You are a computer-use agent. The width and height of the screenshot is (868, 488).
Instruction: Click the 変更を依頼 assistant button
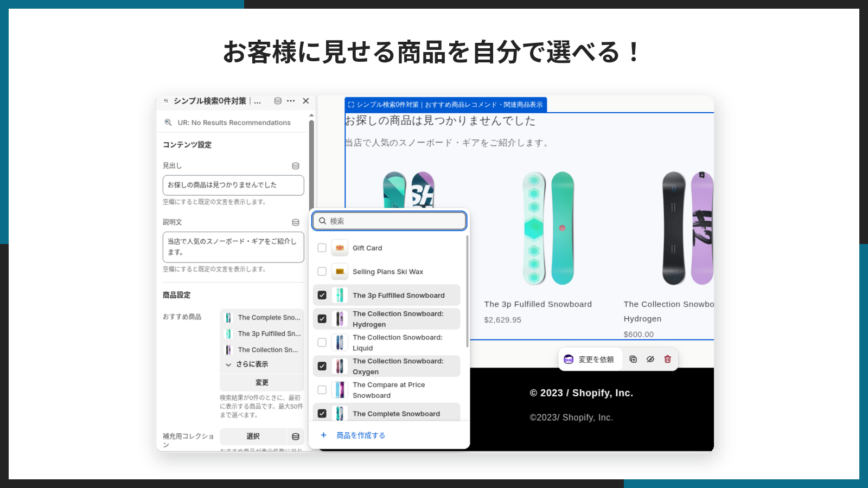tap(589, 359)
